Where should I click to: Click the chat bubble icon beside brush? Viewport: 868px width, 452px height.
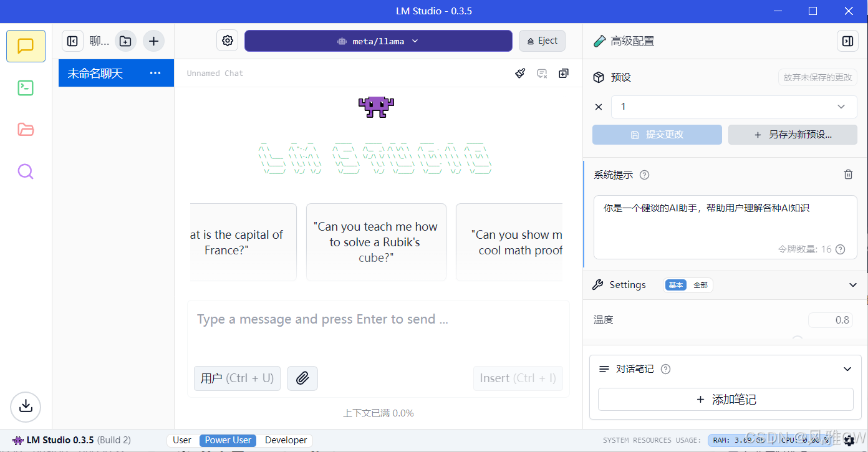pyautogui.click(x=542, y=74)
